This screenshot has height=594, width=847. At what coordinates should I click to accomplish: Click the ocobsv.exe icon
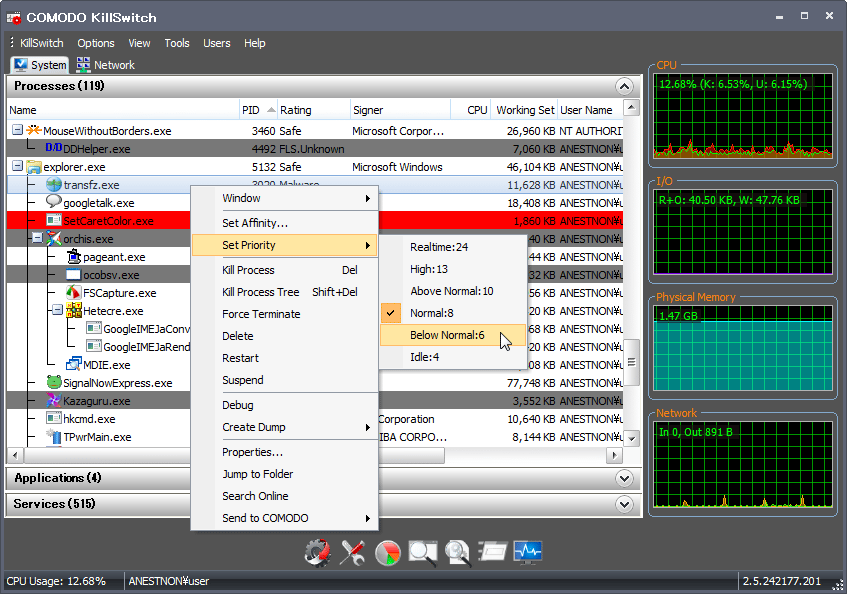(x=73, y=275)
